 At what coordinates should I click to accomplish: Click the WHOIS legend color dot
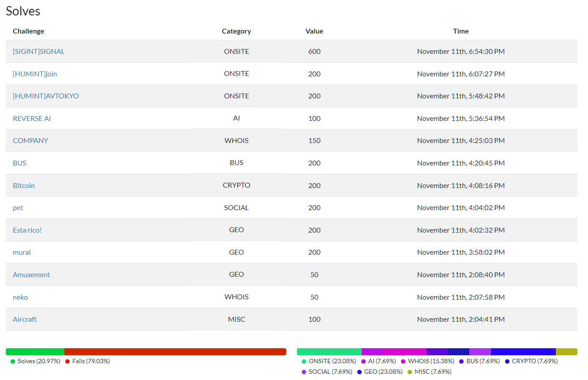(x=403, y=361)
